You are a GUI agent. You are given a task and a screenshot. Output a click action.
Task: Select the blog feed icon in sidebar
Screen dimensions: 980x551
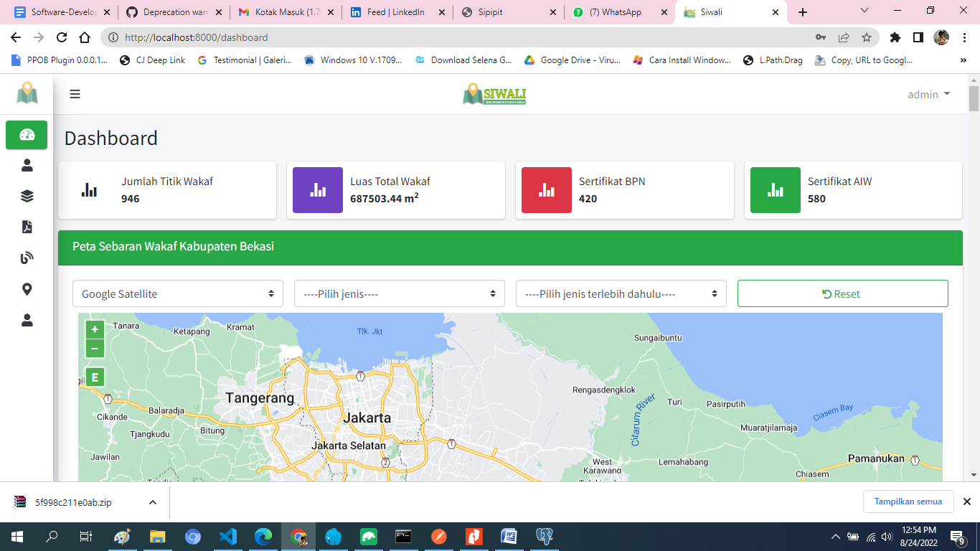point(27,258)
